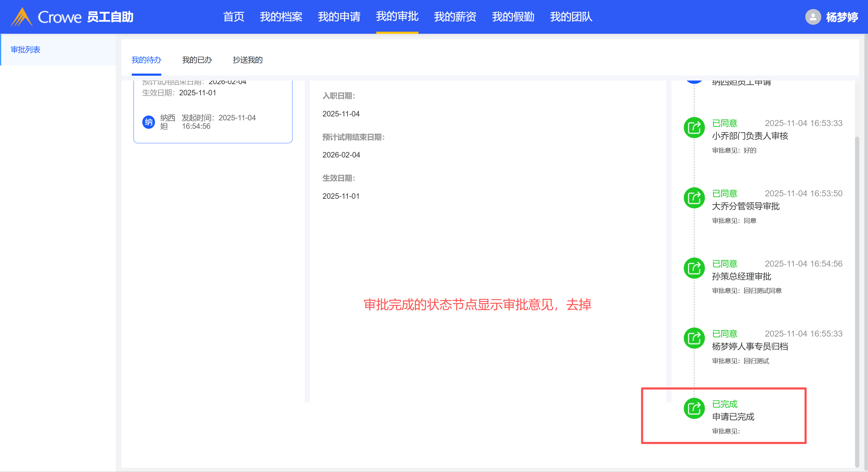The height and width of the screenshot is (472, 868).
Task: Open 我的档案 in top navigation
Action: click(281, 17)
